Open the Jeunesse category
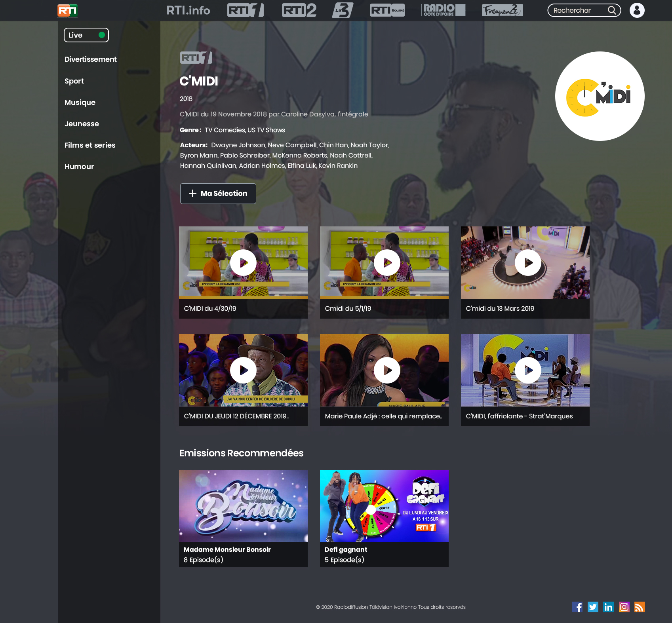This screenshot has width=672, height=623. pos(82,124)
